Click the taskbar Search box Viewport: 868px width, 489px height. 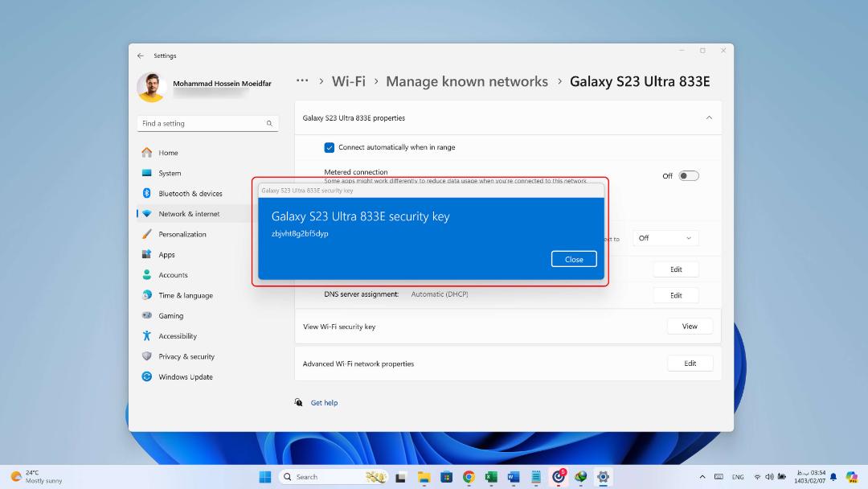tap(334, 477)
